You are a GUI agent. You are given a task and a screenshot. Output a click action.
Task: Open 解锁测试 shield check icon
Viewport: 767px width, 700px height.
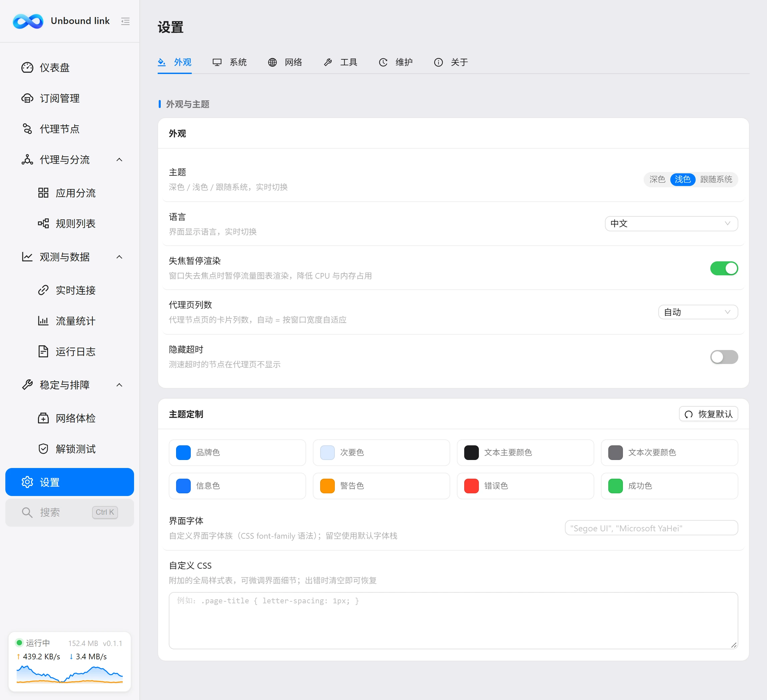(43, 449)
